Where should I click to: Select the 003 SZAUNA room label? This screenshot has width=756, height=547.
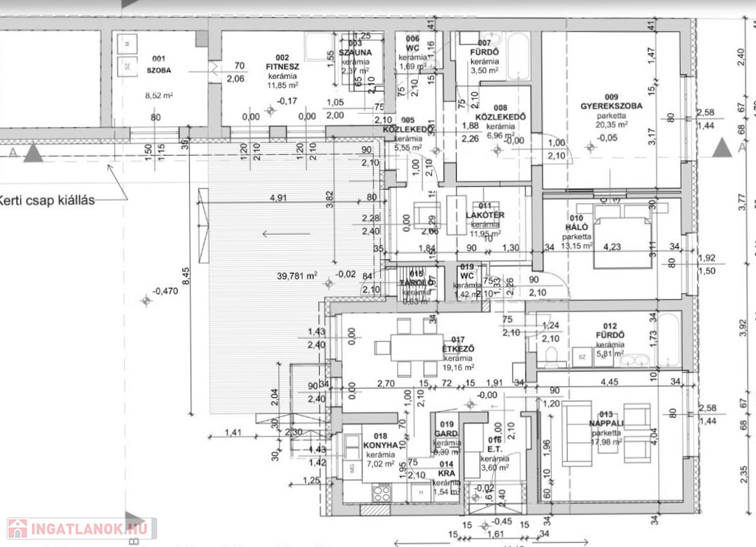coord(355,53)
